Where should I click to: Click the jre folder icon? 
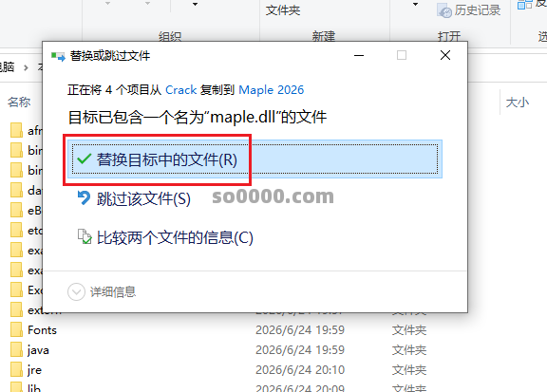click(16, 369)
